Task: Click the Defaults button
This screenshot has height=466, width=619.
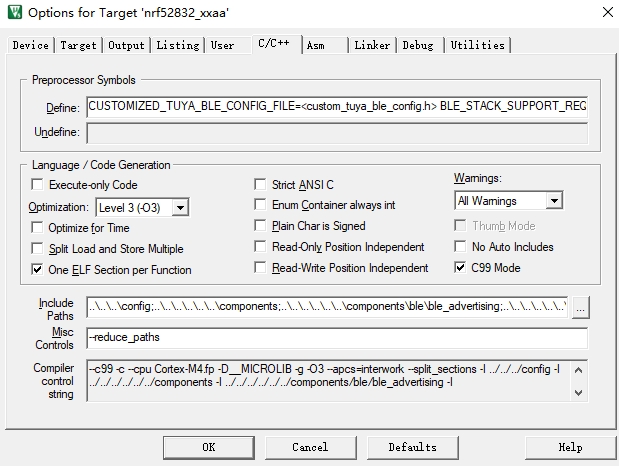Action: [413, 447]
